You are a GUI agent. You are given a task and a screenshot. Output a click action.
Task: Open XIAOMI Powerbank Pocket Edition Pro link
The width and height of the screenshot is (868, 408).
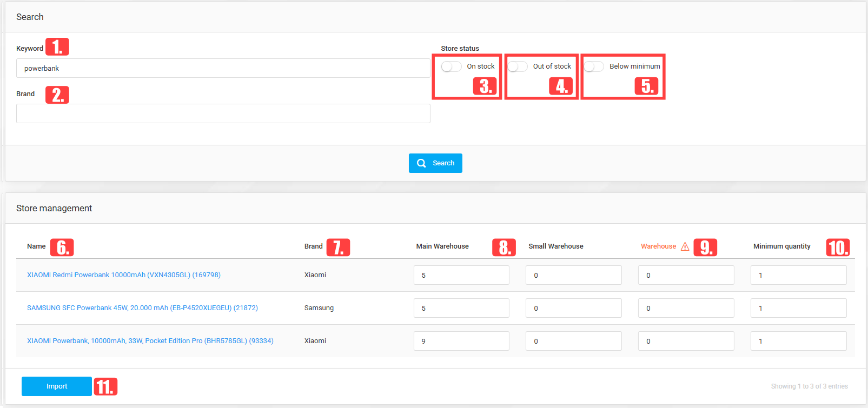tap(150, 341)
